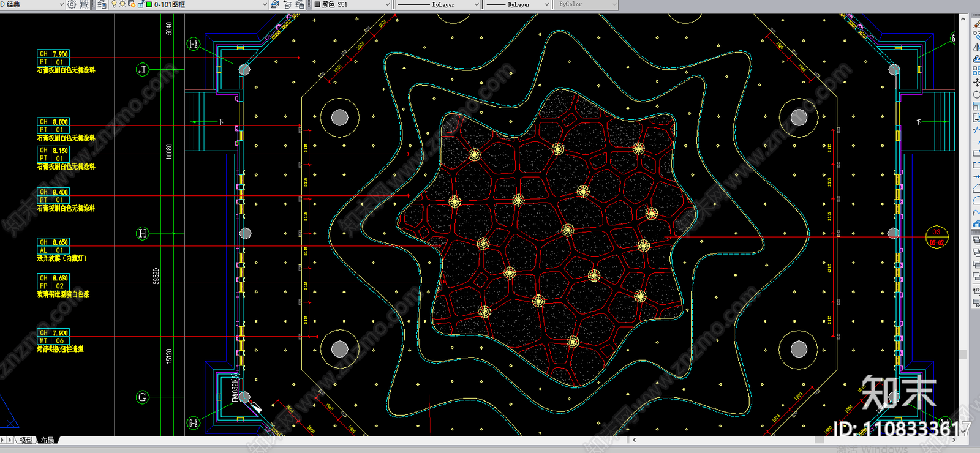Click the green layer color square

pos(149,4)
